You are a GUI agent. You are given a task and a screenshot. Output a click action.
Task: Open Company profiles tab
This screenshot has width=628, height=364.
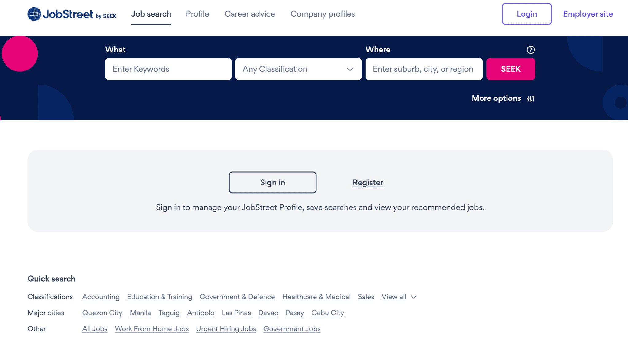(x=323, y=14)
